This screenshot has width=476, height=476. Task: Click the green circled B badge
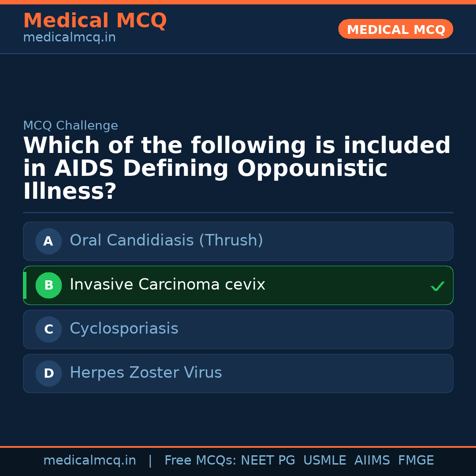click(48, 285)
